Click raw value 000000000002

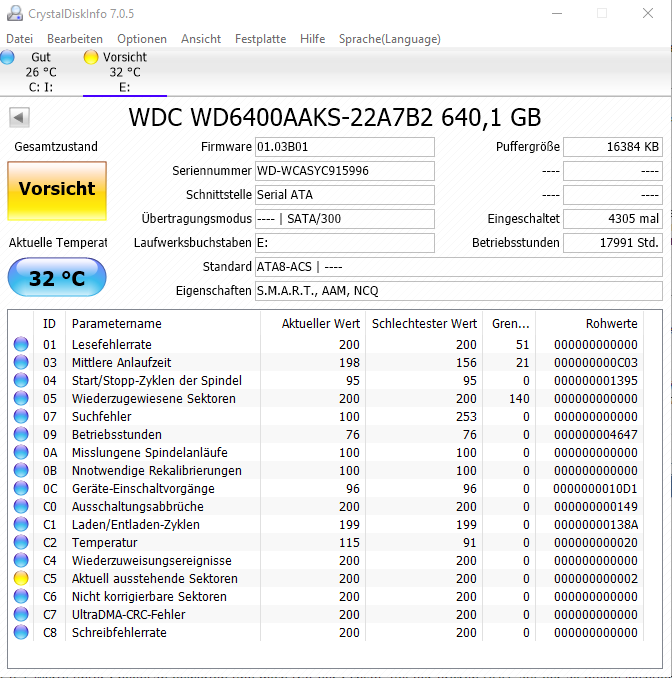[595, 579]
